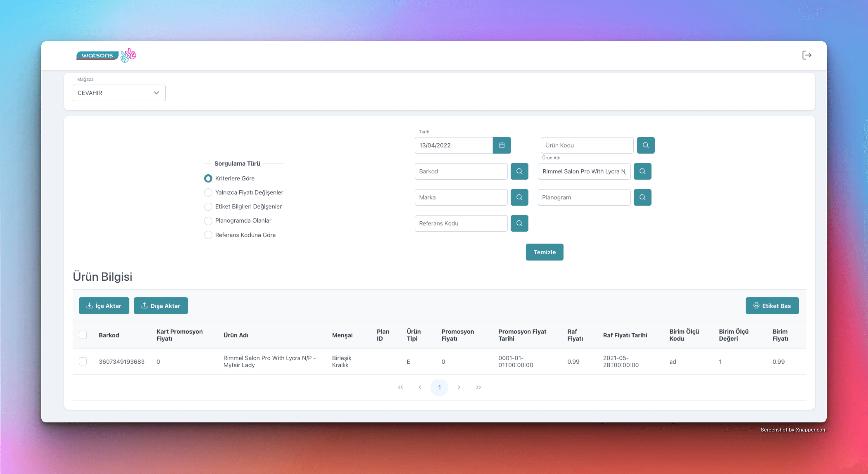The height and width of the screenshot is (474, 868).
Task: Click the Etiket Bas print button
Action: (772, 305)
